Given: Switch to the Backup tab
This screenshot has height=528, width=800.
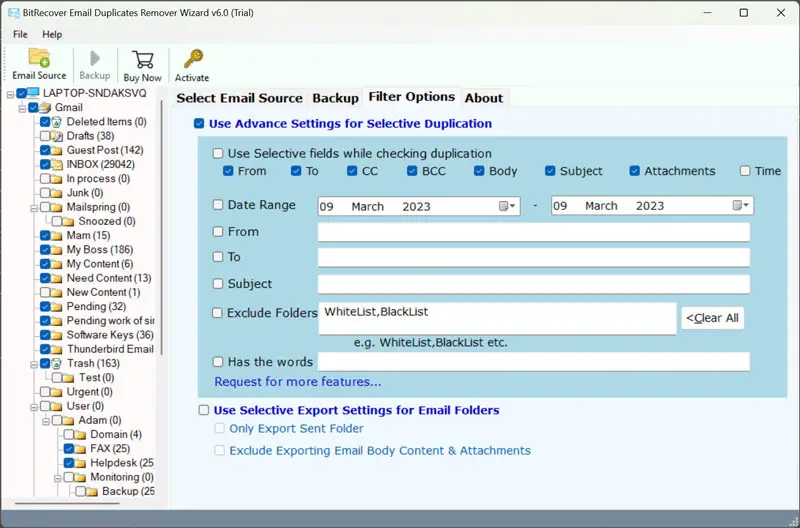Looking at the screenshot, I should point(335,98).
